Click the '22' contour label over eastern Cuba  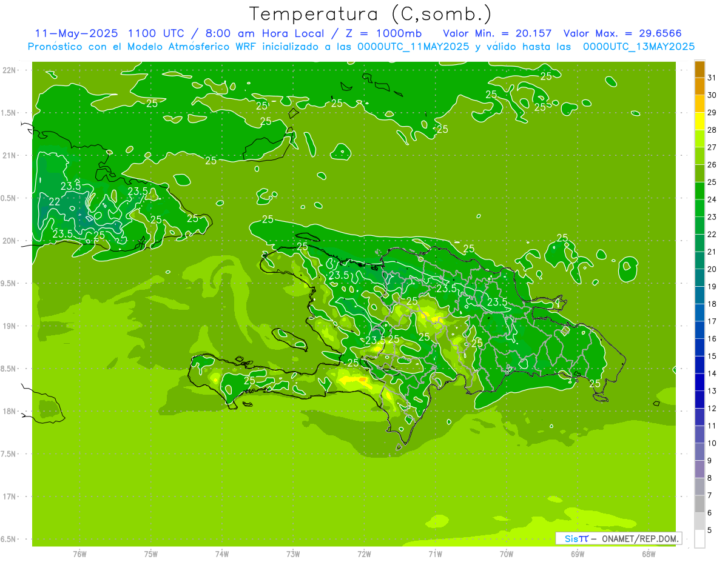[x=54, y=202]
